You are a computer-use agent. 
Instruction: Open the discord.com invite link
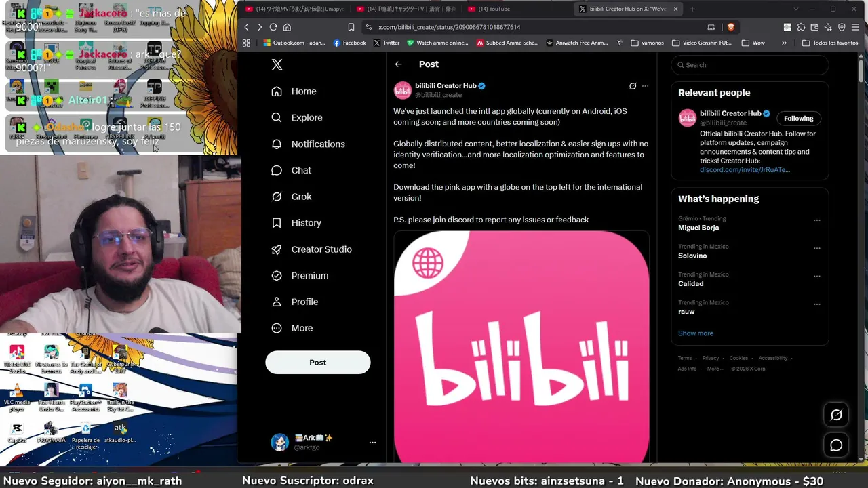click(745, 170)
